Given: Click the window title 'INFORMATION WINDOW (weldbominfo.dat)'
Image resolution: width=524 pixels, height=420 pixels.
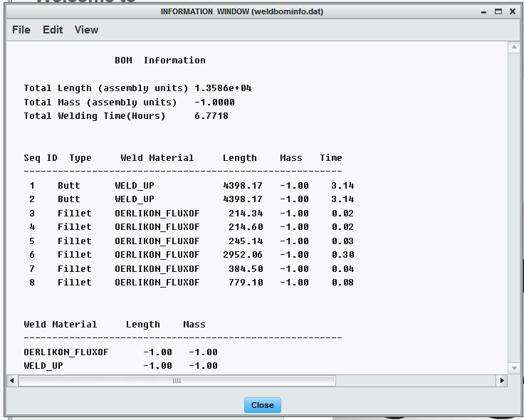Looking at the screenshot, I should [242, 11].
